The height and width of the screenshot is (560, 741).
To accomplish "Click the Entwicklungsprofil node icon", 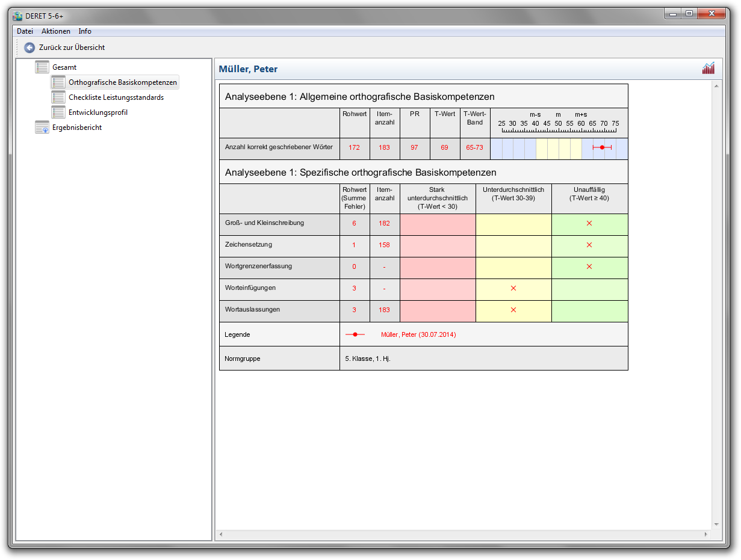I will coord(58,112).
